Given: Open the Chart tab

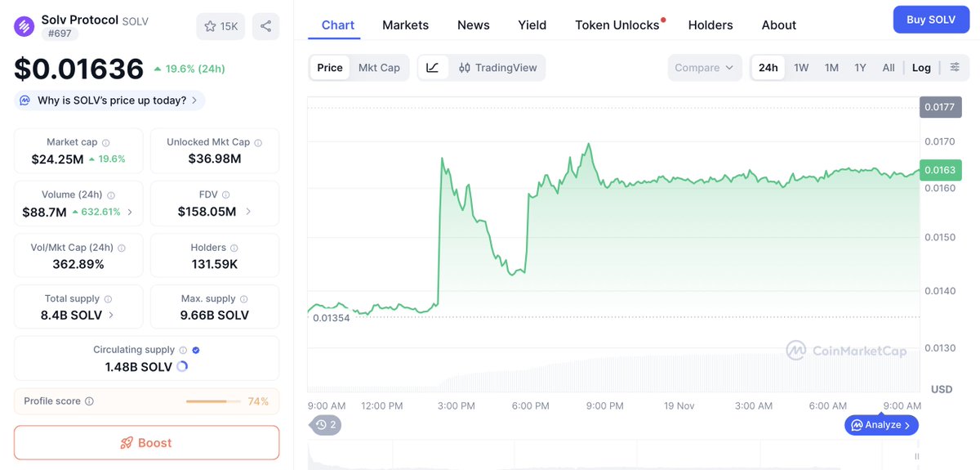Looking at the screenshot, I should [338, 25].
